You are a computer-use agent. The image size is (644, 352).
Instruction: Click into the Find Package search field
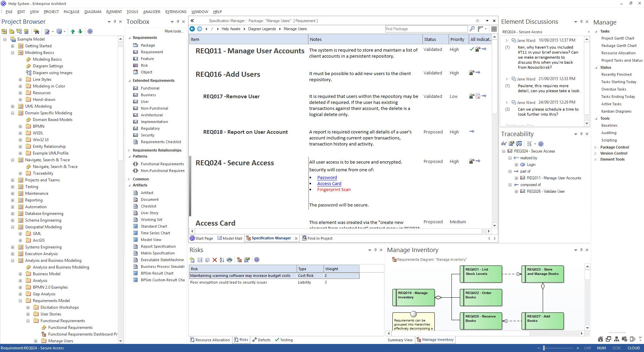click(x=426, y=29)
